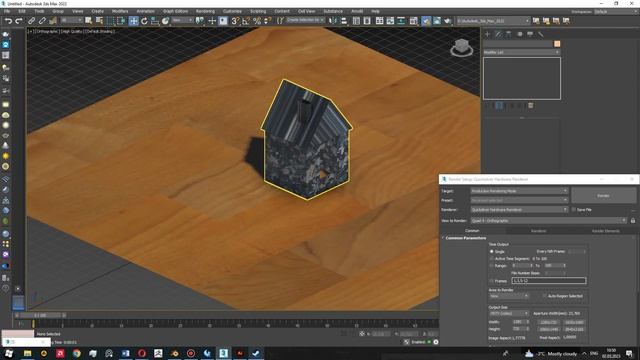Select the Single time output radio

[491, 251]
